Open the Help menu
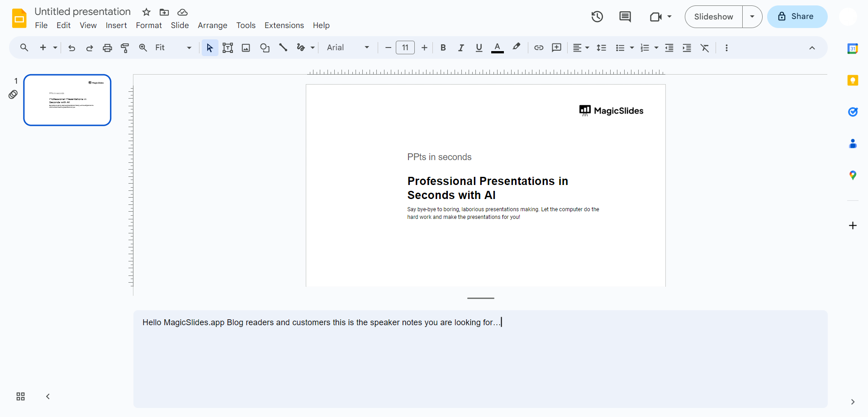Viewport: 868px width, 417px height. pos(321,25)
